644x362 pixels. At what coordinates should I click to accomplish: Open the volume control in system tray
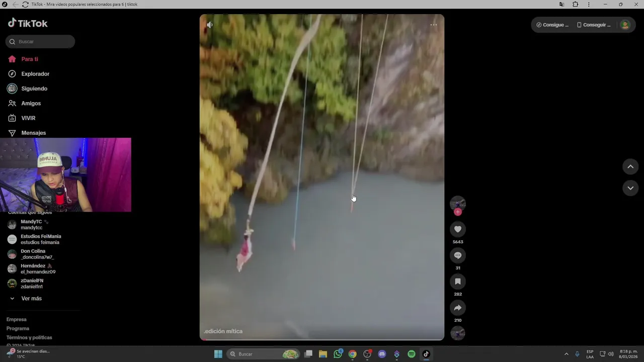611,354
